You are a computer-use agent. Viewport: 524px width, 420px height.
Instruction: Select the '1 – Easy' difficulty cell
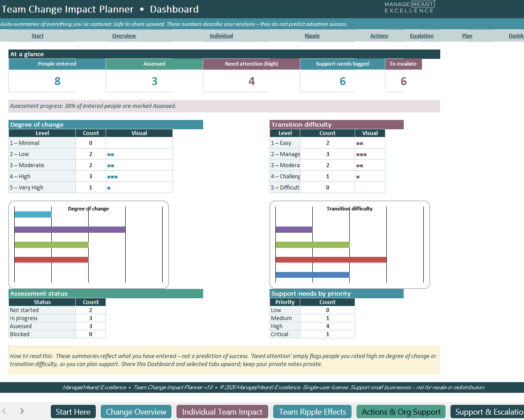285,143
